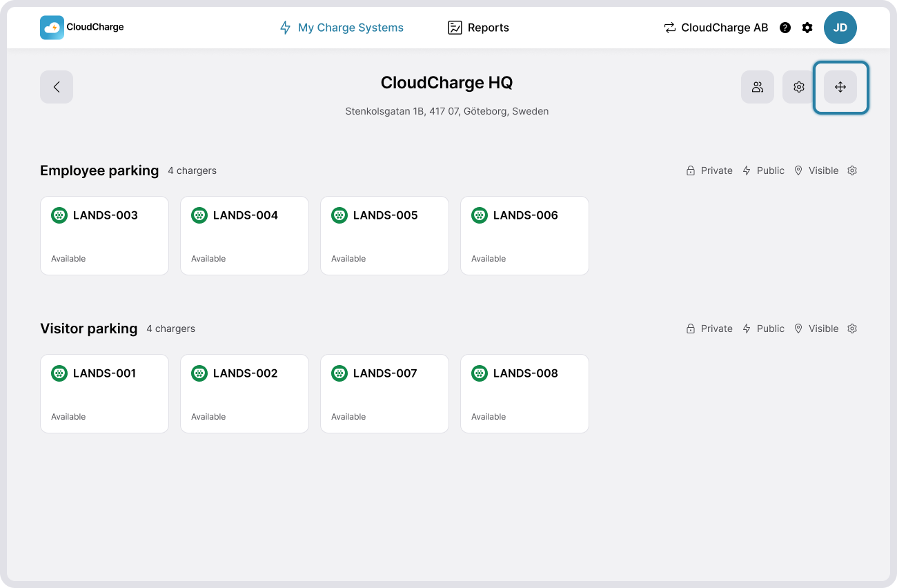The image size is (897, 588).
Task: Open the LANDS-004 charger card
Action: coord(244,236)
